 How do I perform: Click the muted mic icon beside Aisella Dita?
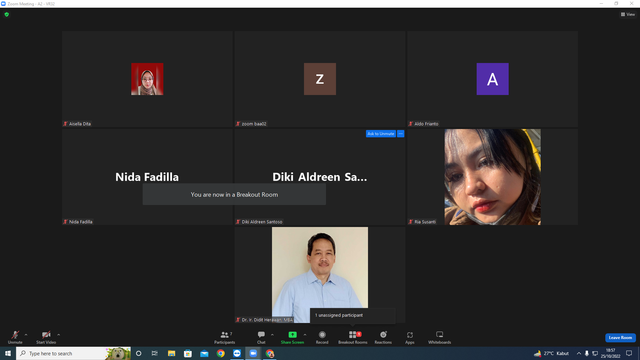pyautogui.click(x=65, y=124)
